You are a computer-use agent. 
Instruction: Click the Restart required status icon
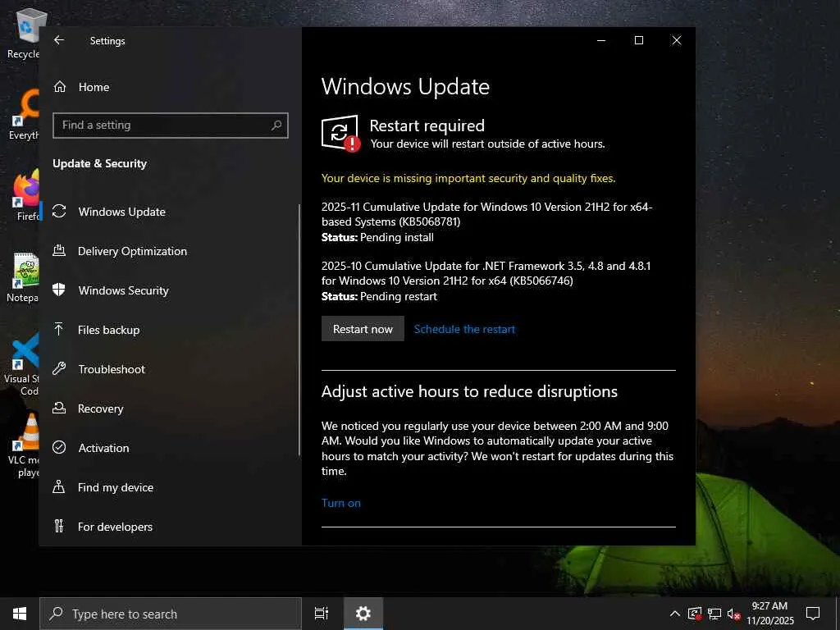(x=340, y=134)
